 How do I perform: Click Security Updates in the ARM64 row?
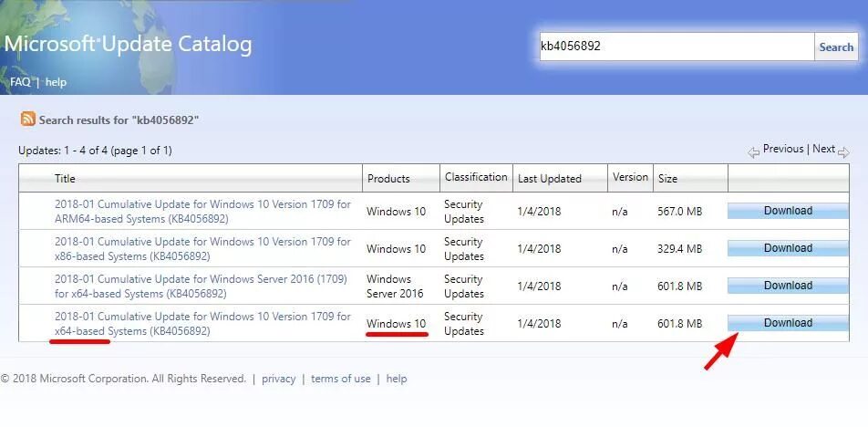[x=464, y=211]
